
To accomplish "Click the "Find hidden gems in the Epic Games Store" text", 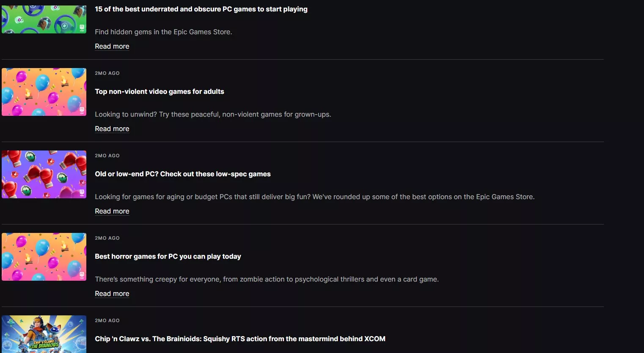I will [x=163, y=32].
